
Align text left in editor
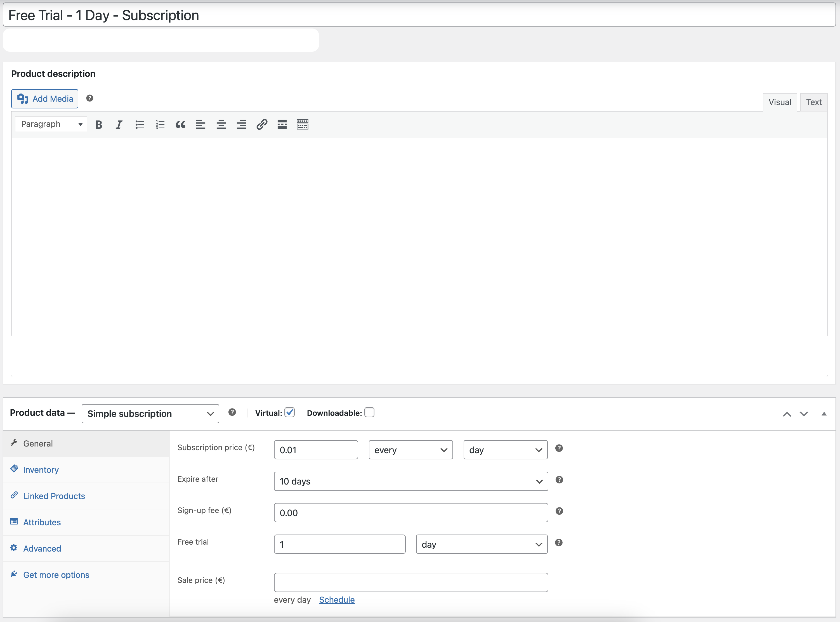201,125
